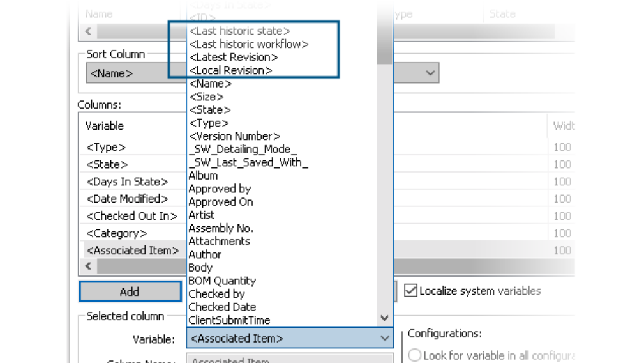
Task: Select BOM Quantity variable
Action: (222, 281)
